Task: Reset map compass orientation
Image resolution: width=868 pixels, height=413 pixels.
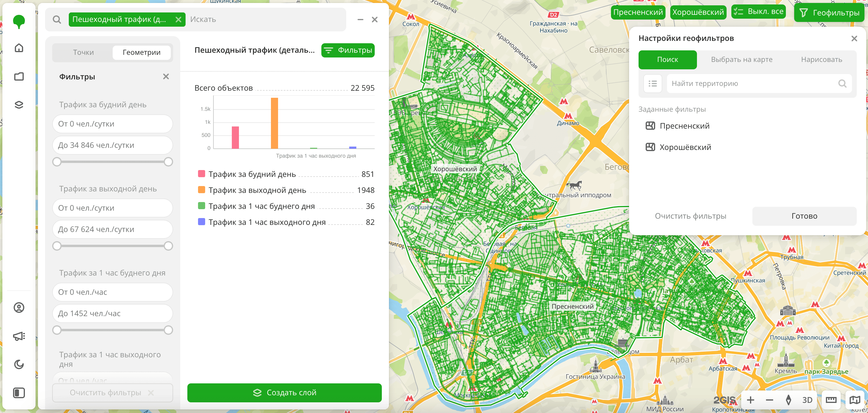Action: [x=788, y=400]
